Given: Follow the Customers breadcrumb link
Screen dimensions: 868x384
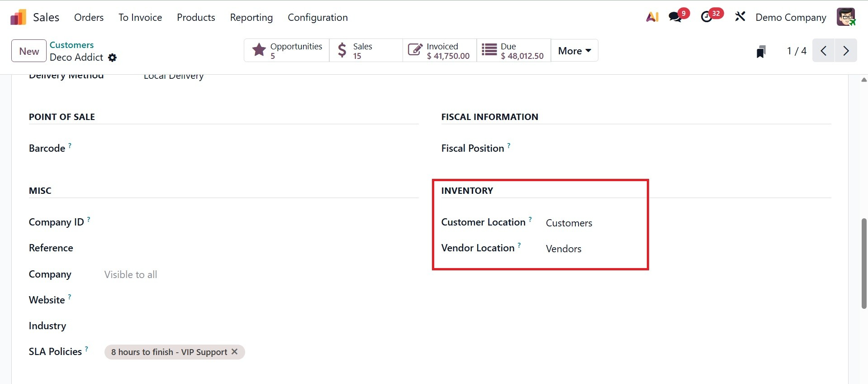Looking at the screenshot, I should 71,45.
